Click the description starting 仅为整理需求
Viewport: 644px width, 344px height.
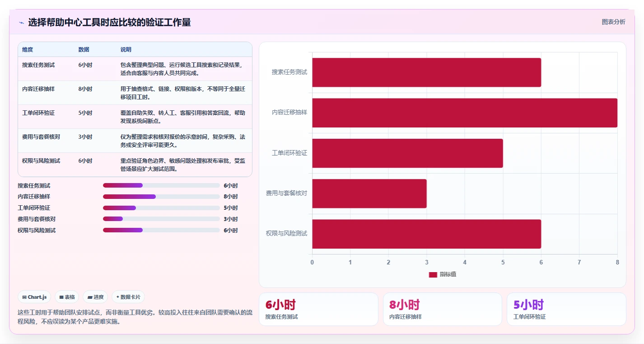click(x=183, y=141)
